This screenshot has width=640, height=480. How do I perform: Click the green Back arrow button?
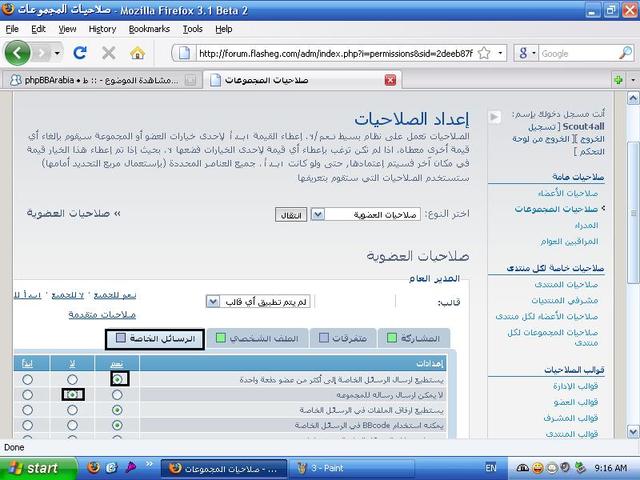(x=17, y=53)
